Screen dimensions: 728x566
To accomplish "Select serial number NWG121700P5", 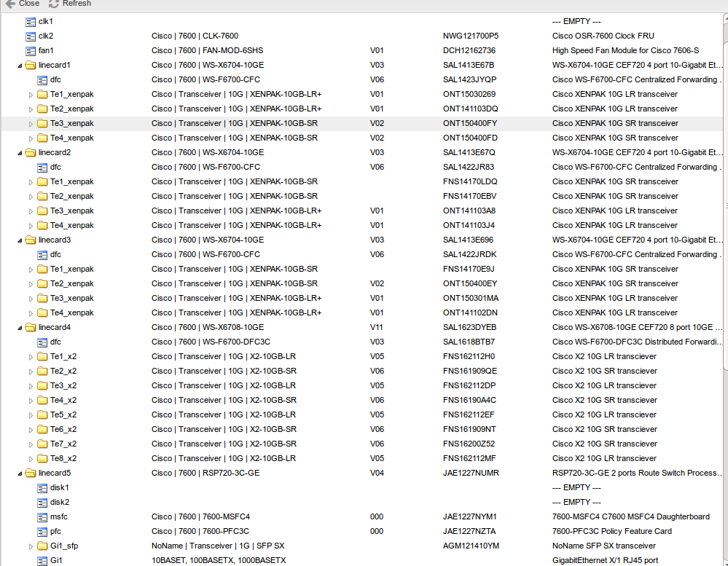I will click(x=470, y=36).
